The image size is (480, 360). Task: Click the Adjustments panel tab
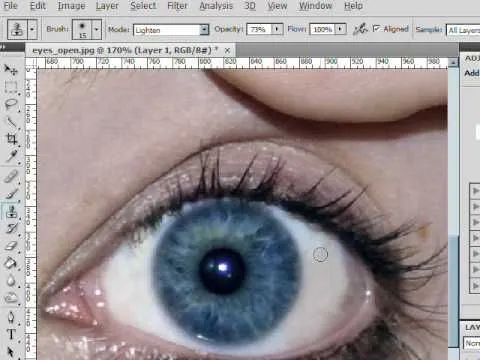(473, 59)
